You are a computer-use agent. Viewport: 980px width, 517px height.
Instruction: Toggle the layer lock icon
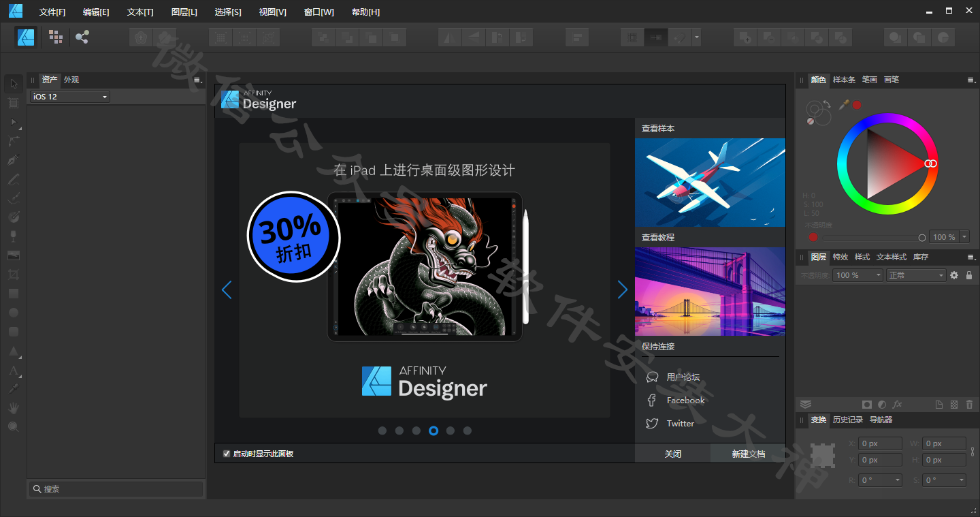tap(969, 275)
